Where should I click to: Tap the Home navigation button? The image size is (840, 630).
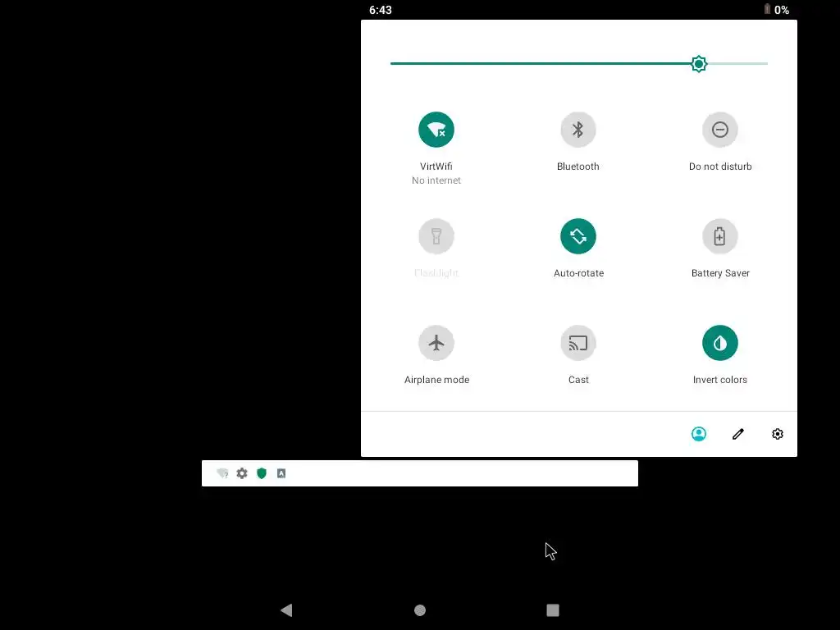(x=420, y=610)
